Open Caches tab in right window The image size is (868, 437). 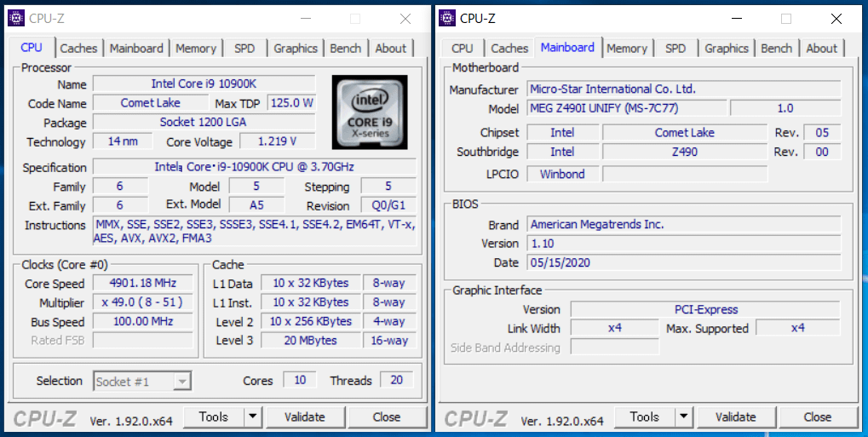click(509, 49)
